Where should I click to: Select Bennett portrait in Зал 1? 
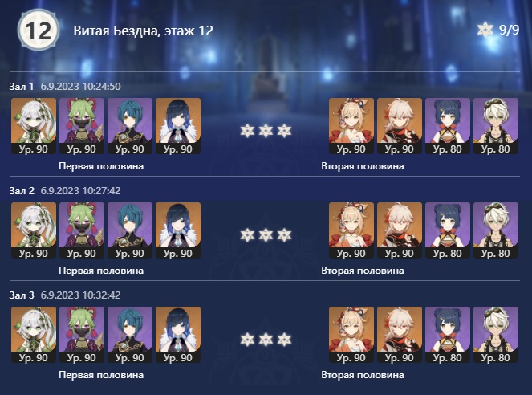(496, 126)
